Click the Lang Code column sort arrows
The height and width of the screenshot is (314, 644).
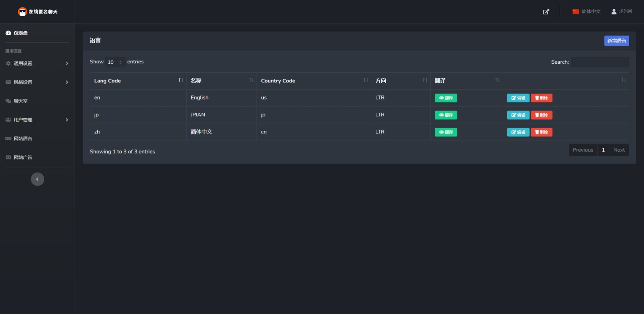(x=181, y=80)
